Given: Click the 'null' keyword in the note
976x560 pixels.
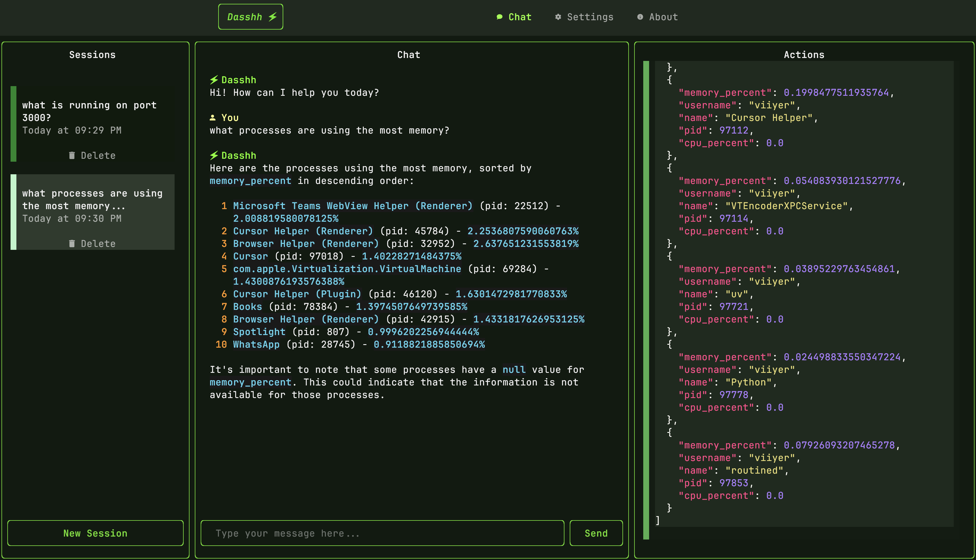Looking at the screenshot, I should (514, 370).
